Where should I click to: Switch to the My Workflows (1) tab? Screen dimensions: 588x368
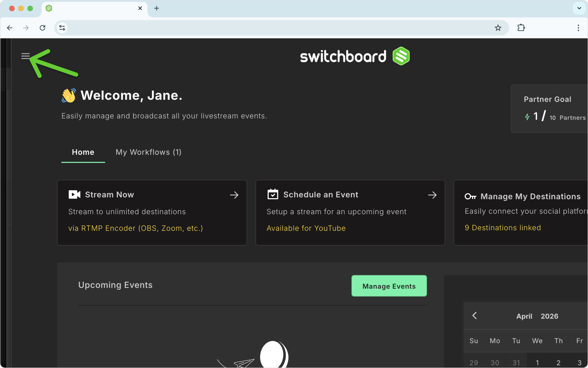click(149, 152)
